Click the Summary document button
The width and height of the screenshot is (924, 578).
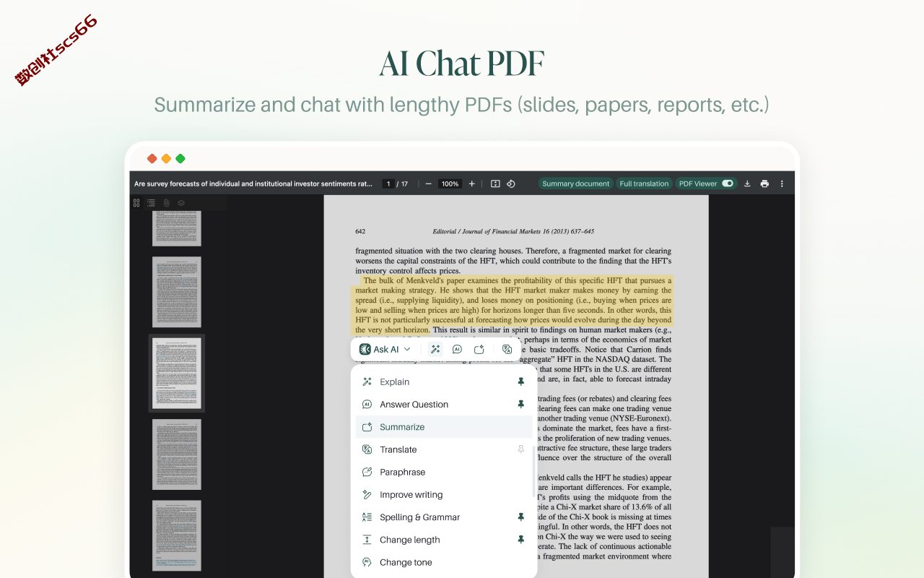[575, 184]
